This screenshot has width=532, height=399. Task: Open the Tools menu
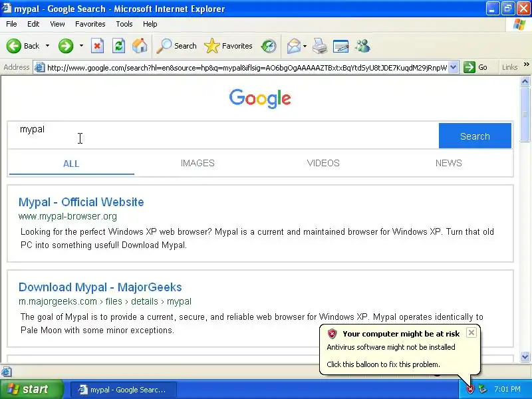pos(124,24)
